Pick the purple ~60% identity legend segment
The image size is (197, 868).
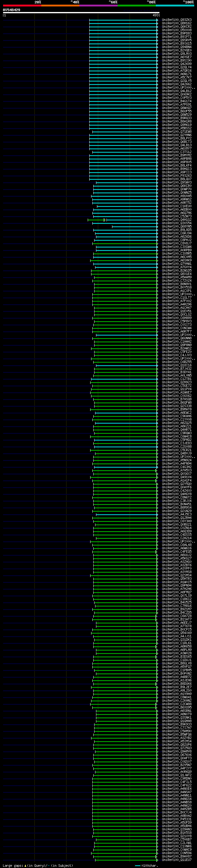tap(99, 6)
